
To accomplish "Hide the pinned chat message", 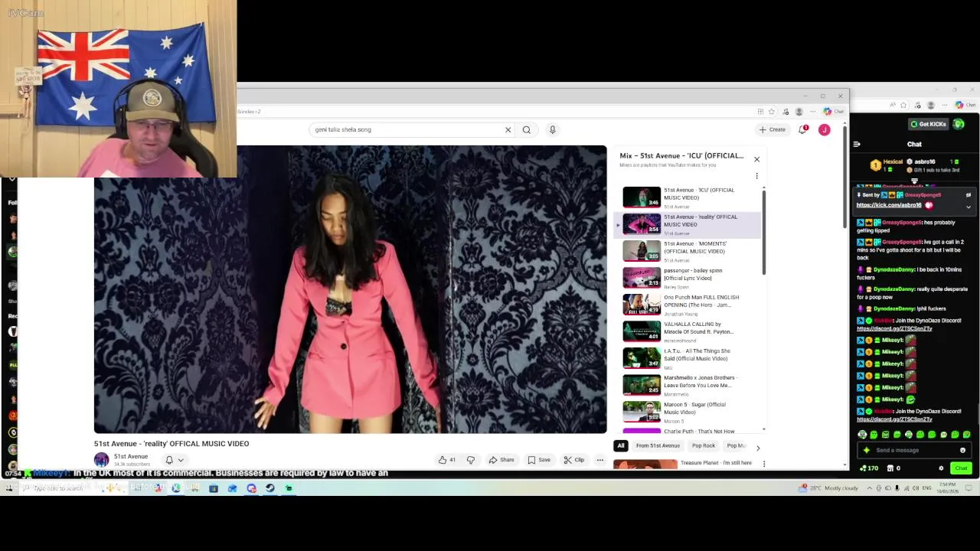I will pos(968,195).
